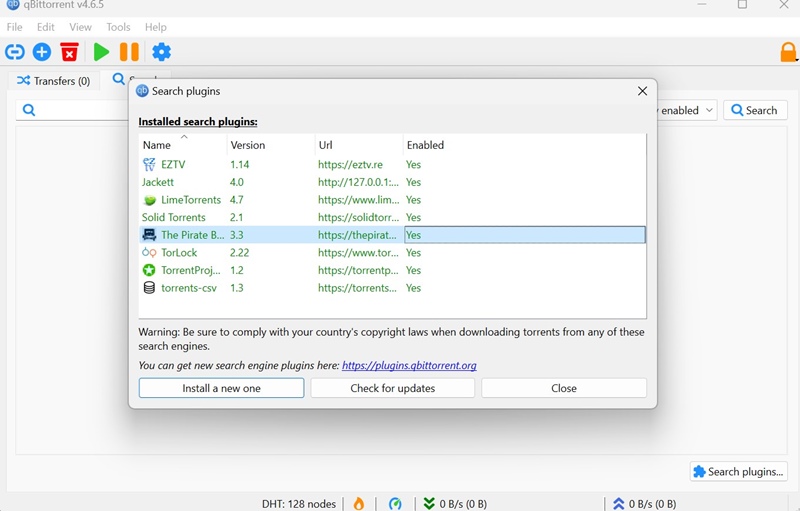
Task: Open the Edit menu
Action: pyautogui.click(x=45, y=27)
